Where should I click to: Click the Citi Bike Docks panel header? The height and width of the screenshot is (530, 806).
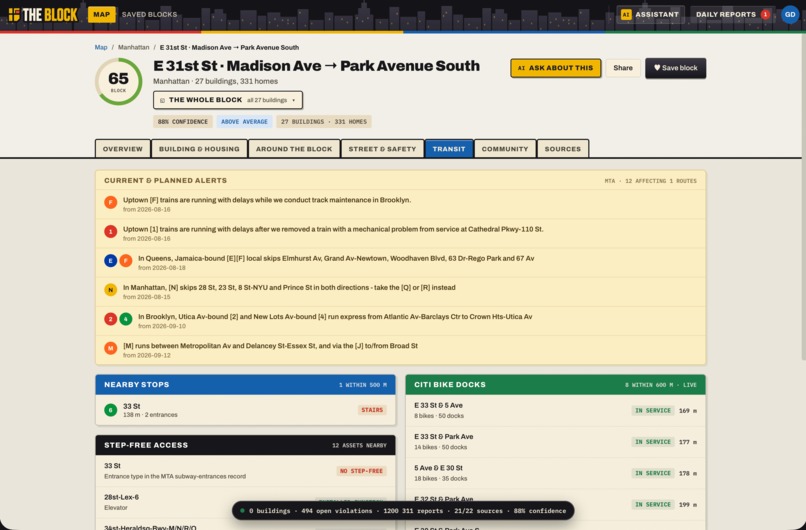[x=555, y=385]
